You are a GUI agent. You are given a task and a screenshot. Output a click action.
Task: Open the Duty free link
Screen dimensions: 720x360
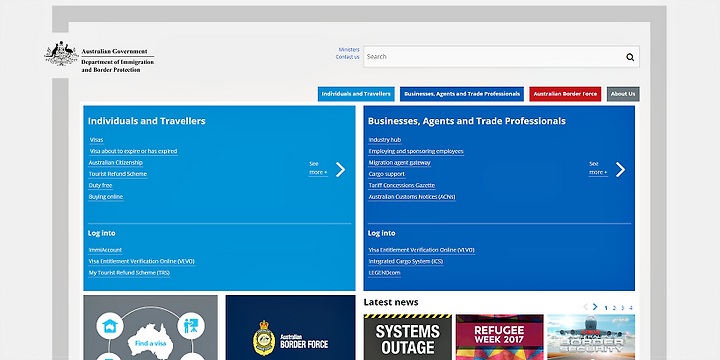(100, 186)
